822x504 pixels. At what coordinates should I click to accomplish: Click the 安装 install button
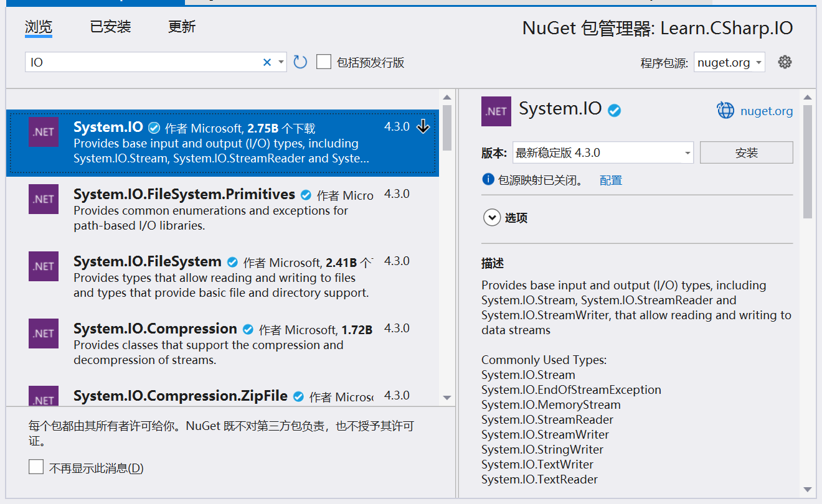(x=746, y=152)
